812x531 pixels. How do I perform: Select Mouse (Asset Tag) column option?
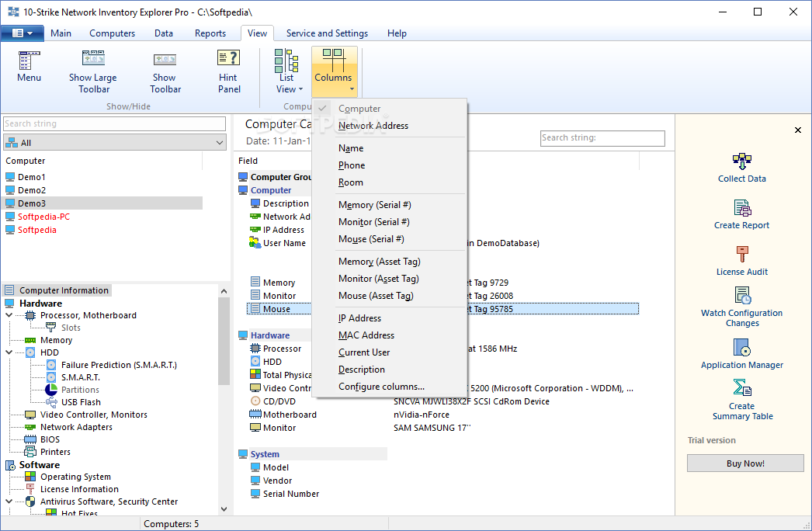click(x=390, y=296)
